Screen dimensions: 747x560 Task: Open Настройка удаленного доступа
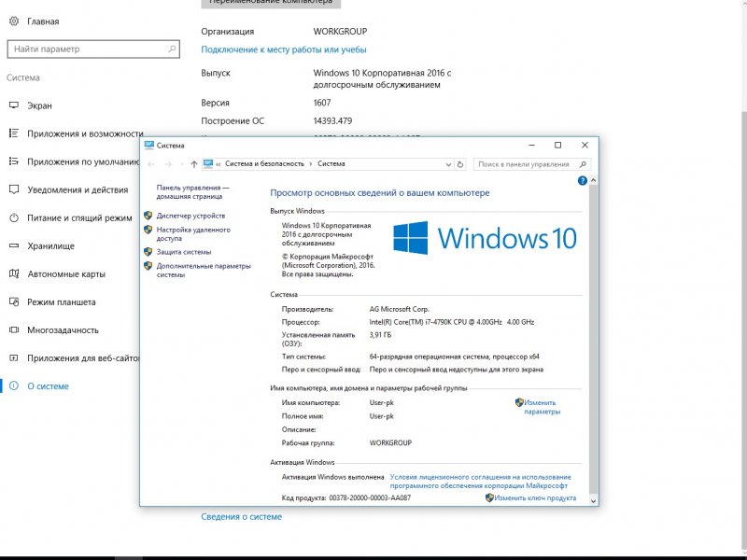[193, 234]
